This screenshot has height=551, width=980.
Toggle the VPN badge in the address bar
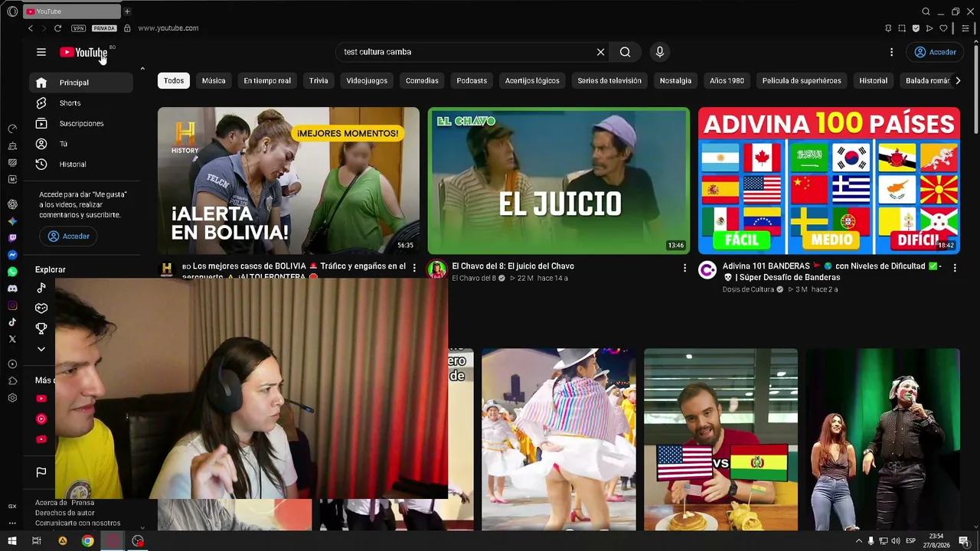78,28
